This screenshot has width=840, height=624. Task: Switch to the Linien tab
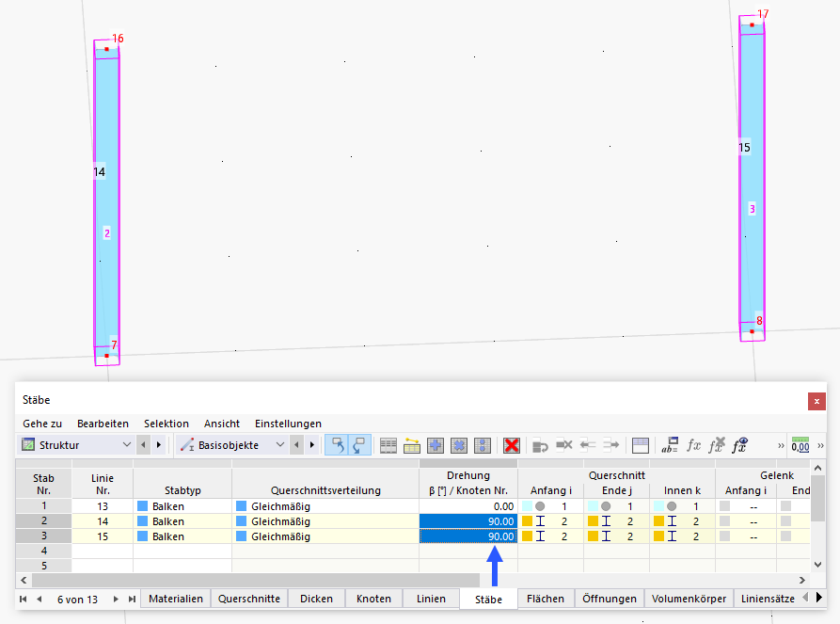431,599
